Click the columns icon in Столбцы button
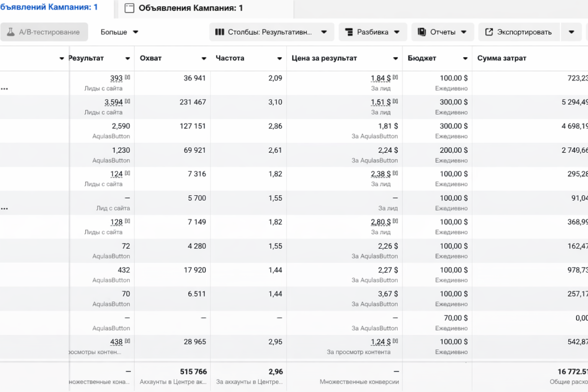The width and height of the screenshot is (588, 392). 219,32
